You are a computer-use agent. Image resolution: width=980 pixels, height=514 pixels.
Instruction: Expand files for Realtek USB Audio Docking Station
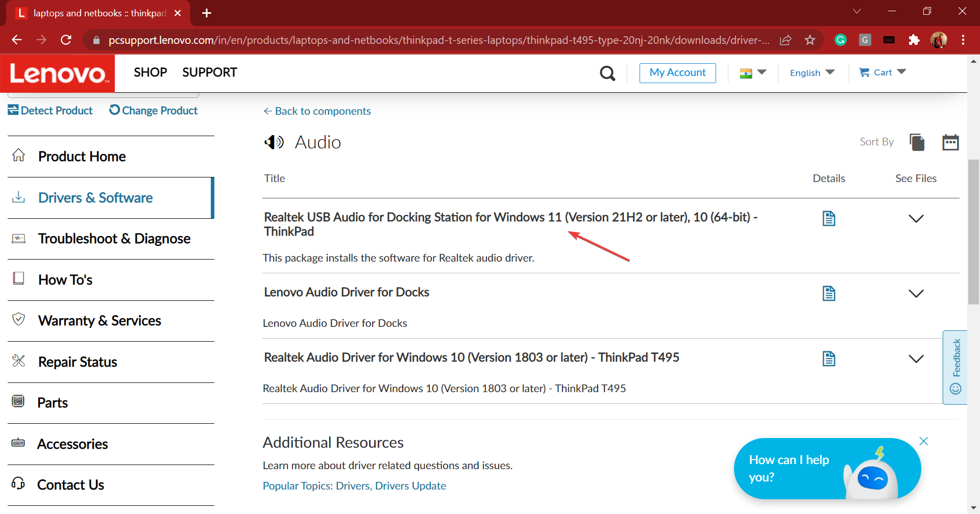(x=916, y=219)
